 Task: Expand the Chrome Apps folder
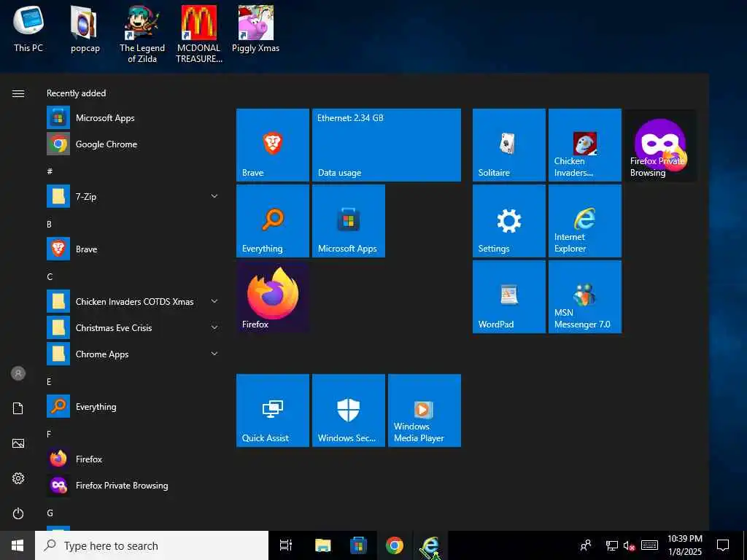[133, 354]
